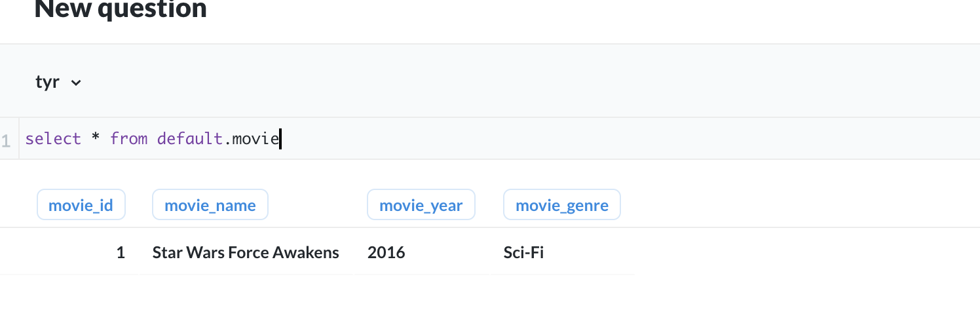Click the from keyword in query
The image size is (980, 325).
[x=128, y=139]
